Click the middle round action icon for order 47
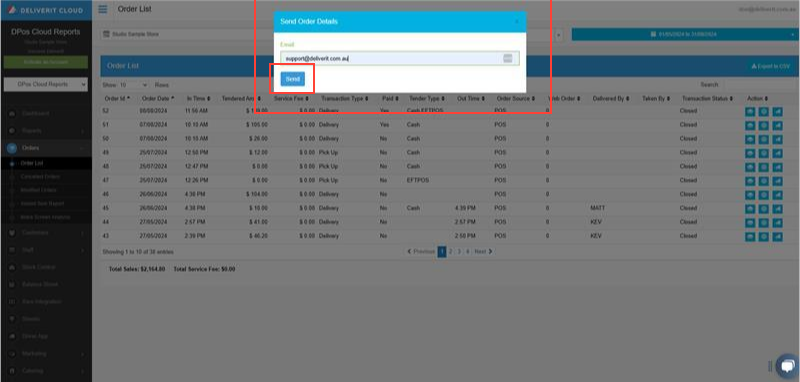This screenshot has height=382, width=800. pos(763,181)
